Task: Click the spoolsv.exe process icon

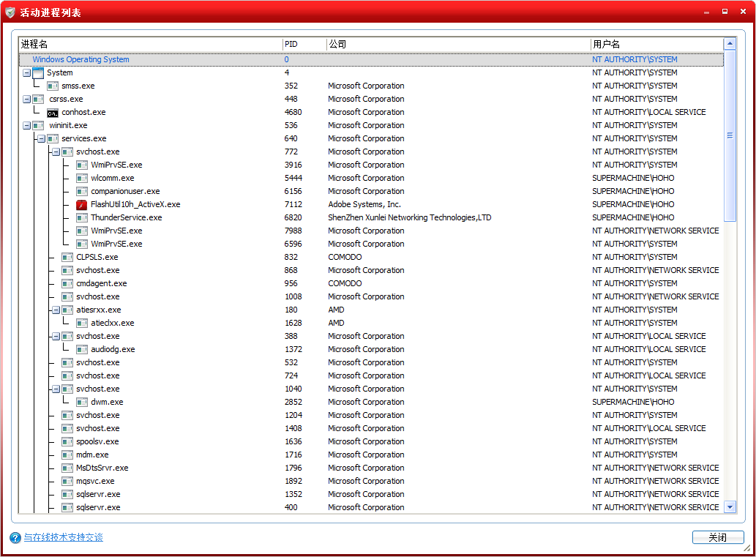Action: pyautogui.click(x=67, y=442)
